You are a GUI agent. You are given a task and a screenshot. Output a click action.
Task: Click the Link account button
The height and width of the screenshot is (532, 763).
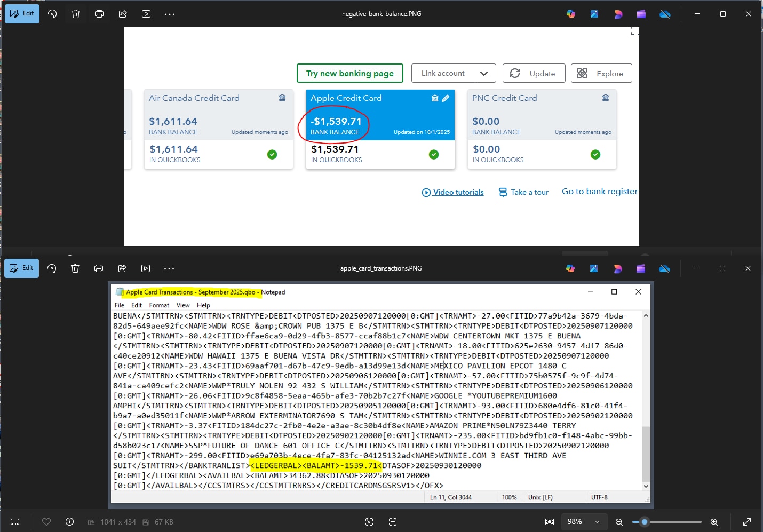tap(443, 73)
